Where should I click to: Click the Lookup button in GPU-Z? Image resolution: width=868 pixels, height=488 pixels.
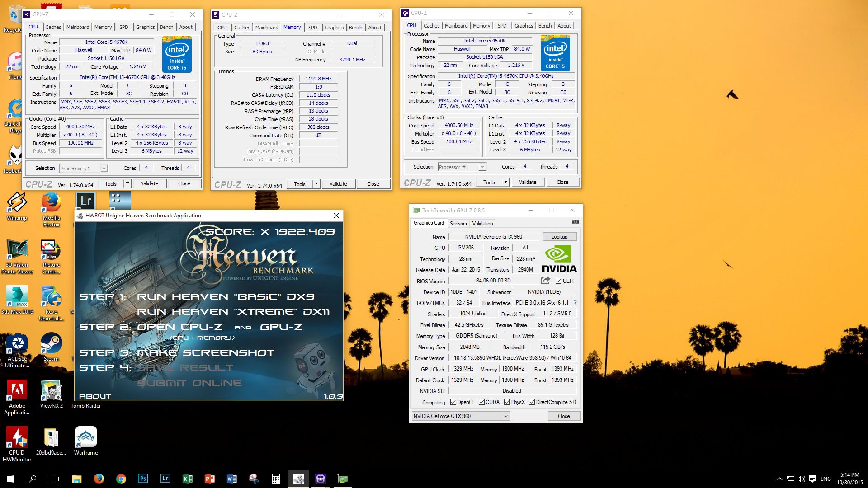click(x=559, y=237)
